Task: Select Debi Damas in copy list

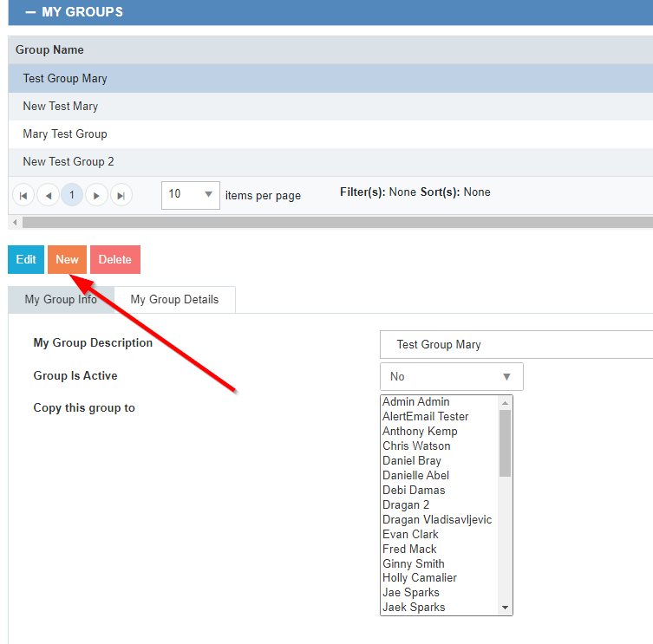Action: [440, 490]
